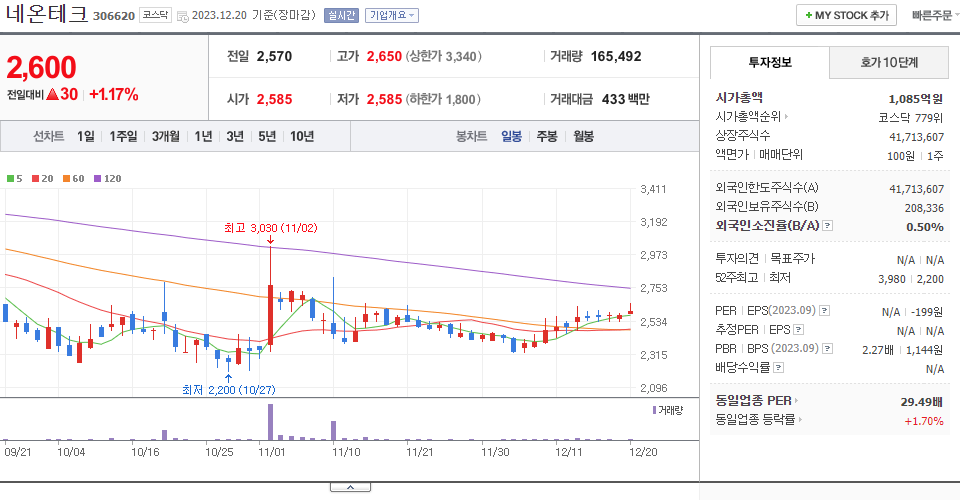Open the 시가총액순위 link
960x500 pixels.
tap(751, 116)
